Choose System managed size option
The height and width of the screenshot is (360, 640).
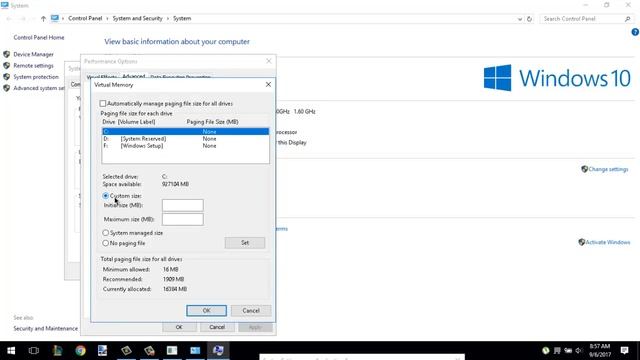point(106,233)
